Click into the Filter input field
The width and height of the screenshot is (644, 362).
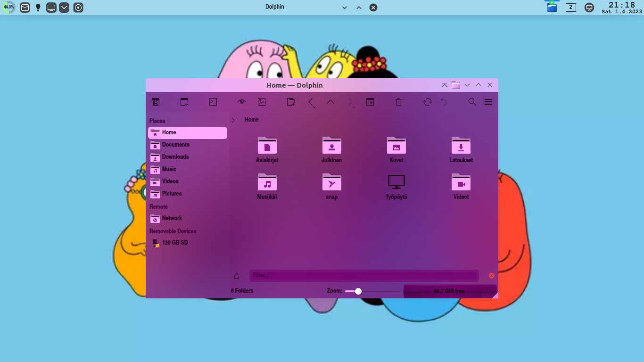pyautogui.click(x=364, y=276)
